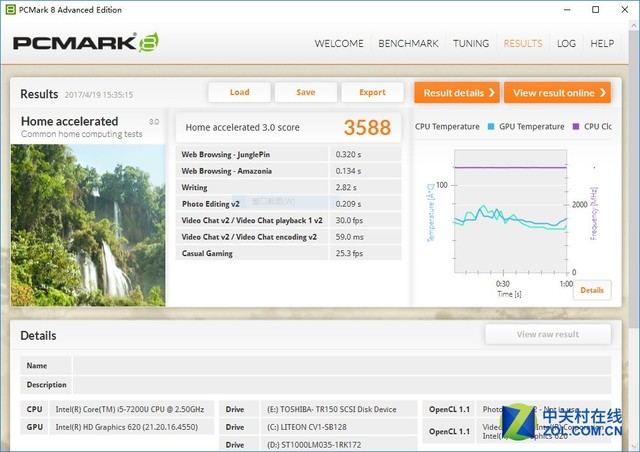Click the CPU value i5-7200U
Screen dimensions: 640x452
[x=130, y=409]
